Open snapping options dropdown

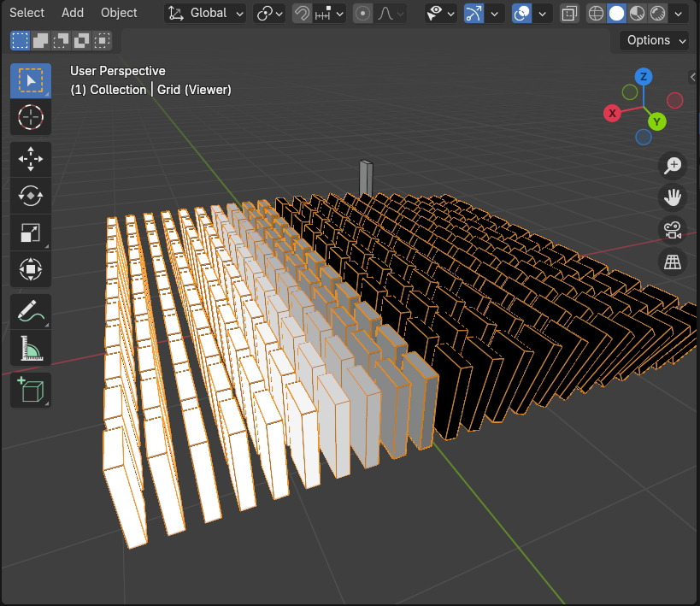coord(329,14)
